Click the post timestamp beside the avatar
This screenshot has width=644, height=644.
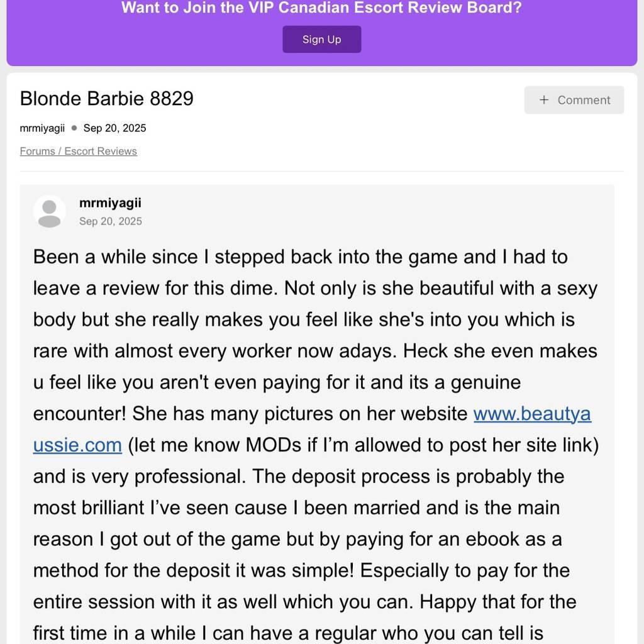111,221
